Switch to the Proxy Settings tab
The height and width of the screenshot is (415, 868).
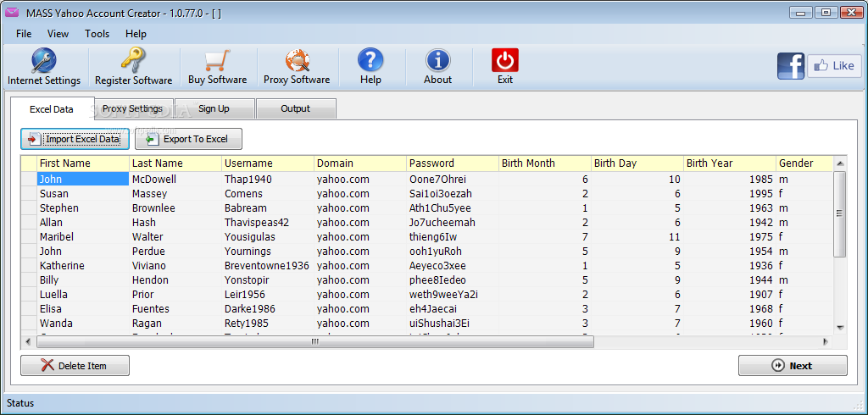pyautogui.click(x=132, y=108)
